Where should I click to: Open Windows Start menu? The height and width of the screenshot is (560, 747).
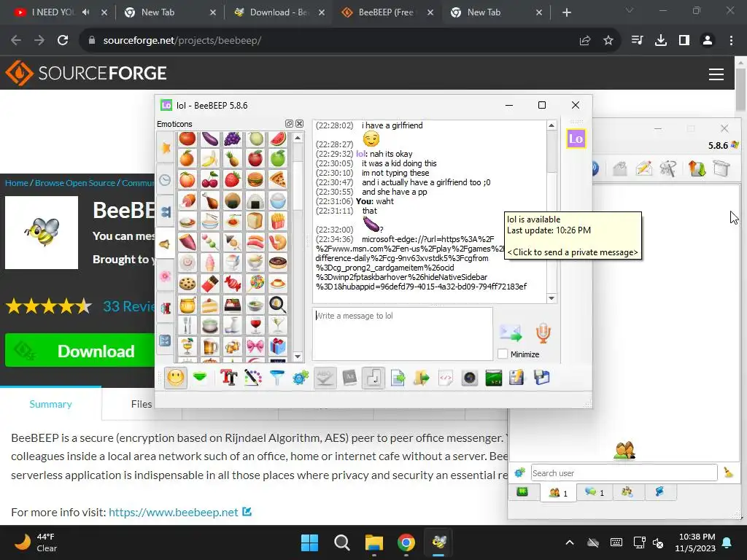coord(309,542)
